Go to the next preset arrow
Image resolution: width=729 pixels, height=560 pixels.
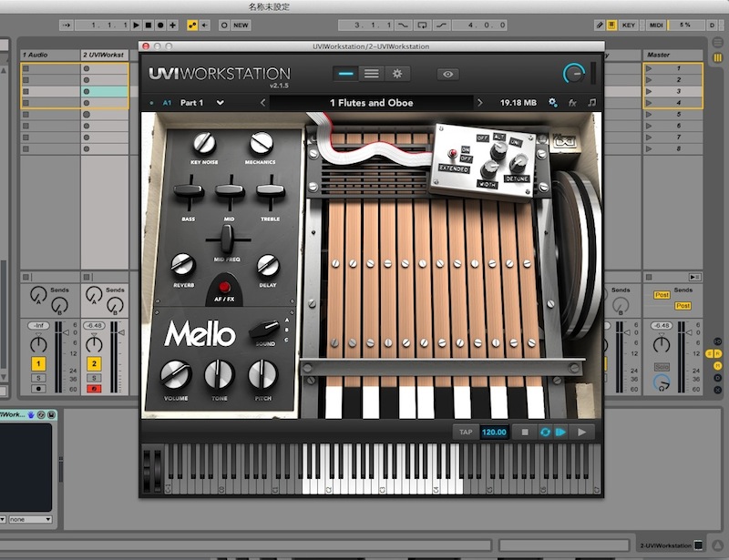click(x=480, y=103)
